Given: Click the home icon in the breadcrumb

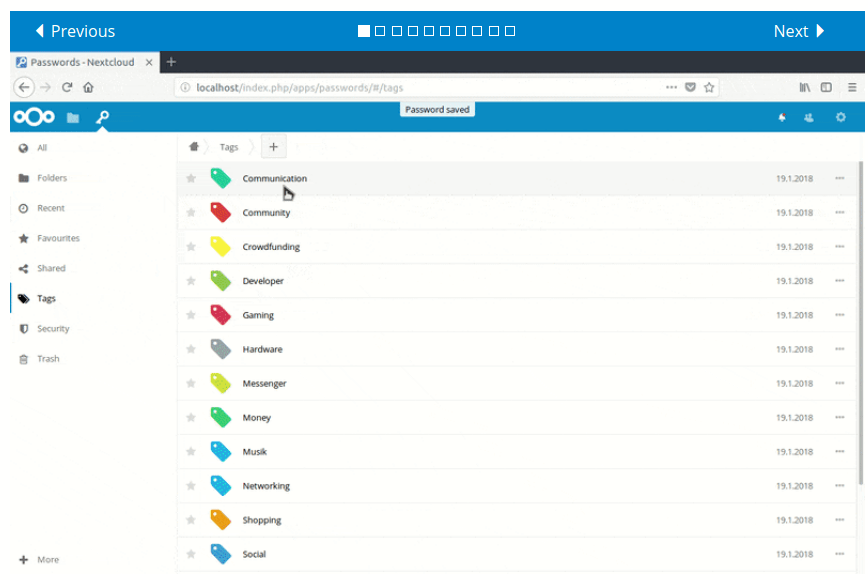Looking at the screenshot, I should pyautogui.click(x=194, y=146).
